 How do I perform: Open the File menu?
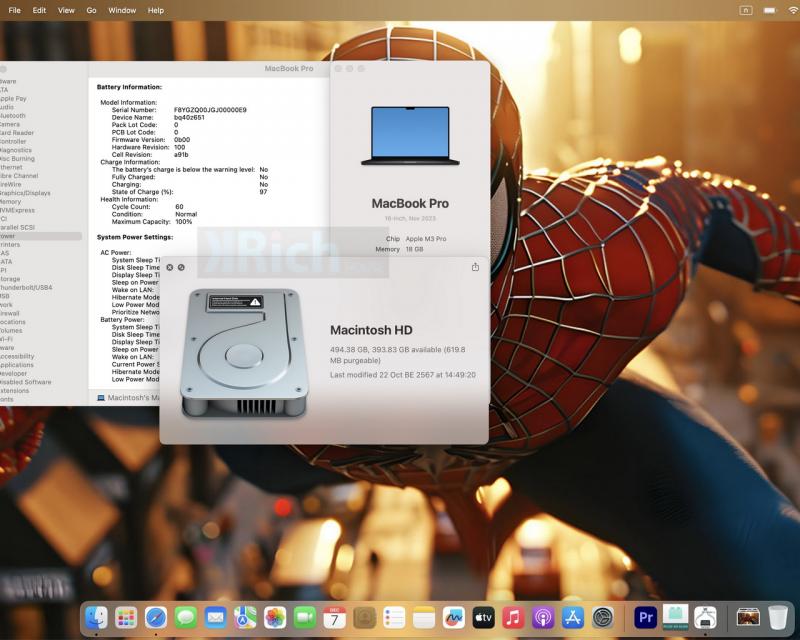pos(15,10)
